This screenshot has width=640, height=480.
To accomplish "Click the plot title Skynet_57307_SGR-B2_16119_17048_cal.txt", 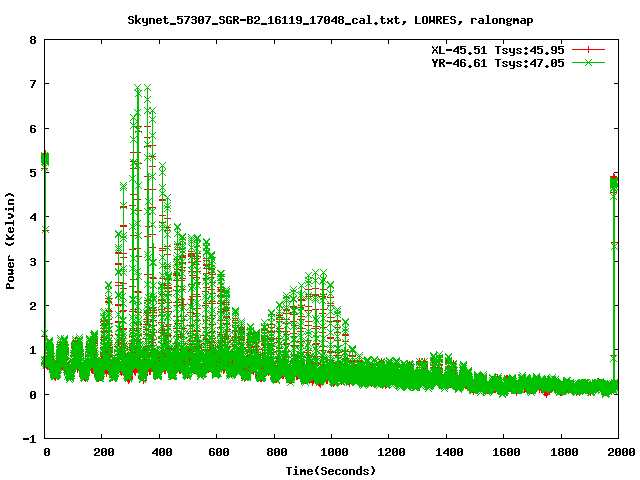I will point(264,20).
